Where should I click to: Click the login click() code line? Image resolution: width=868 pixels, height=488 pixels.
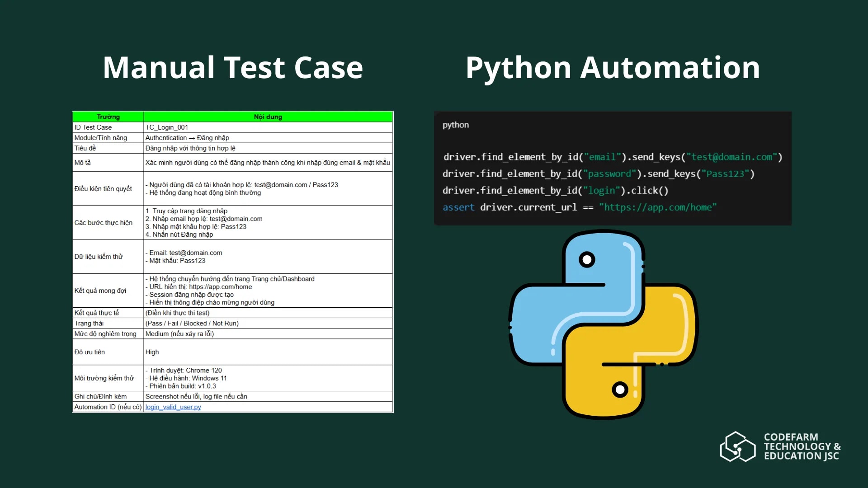tap(555, 191)
